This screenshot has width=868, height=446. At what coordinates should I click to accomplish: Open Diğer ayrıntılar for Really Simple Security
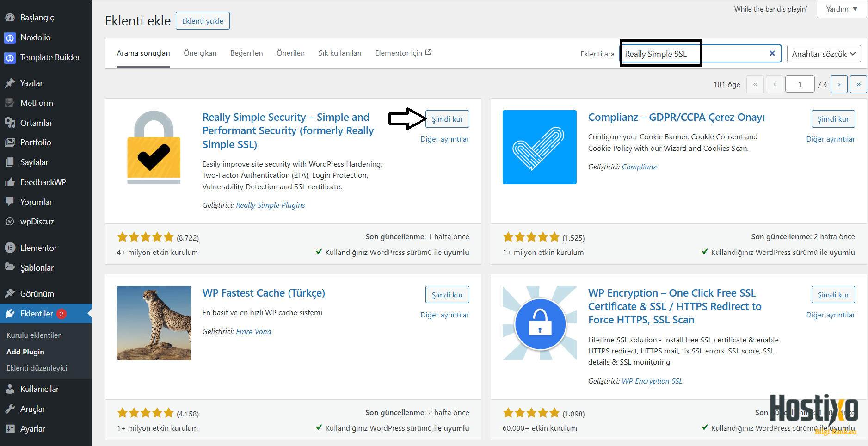tap(445, 139)
